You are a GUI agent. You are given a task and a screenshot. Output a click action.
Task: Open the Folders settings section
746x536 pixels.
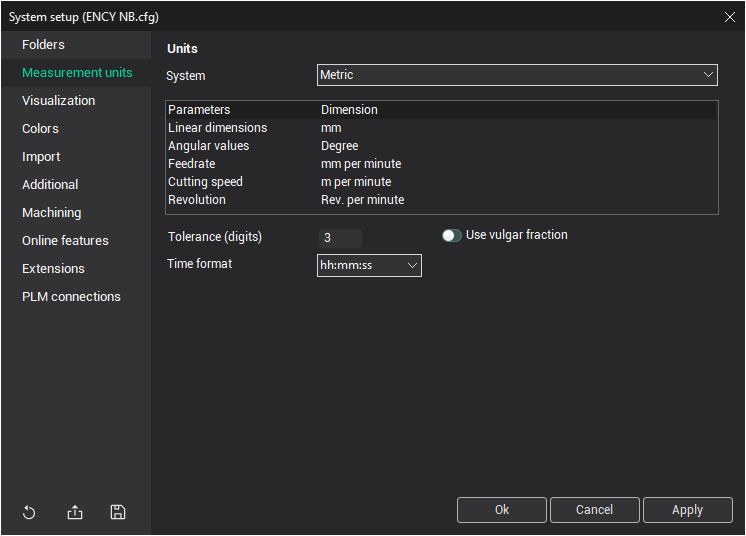coord(44,45)
